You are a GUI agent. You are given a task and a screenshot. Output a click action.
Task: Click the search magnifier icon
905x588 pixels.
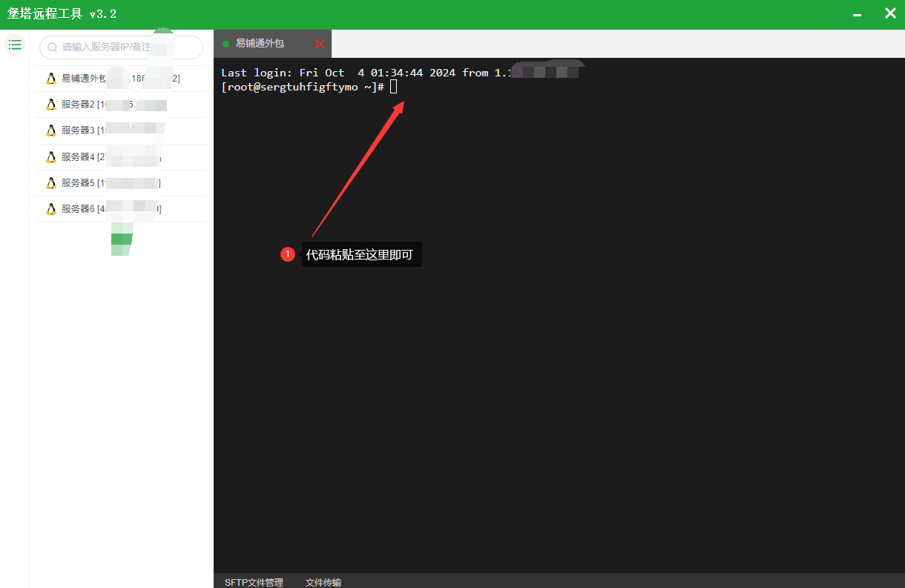point(52,47)
